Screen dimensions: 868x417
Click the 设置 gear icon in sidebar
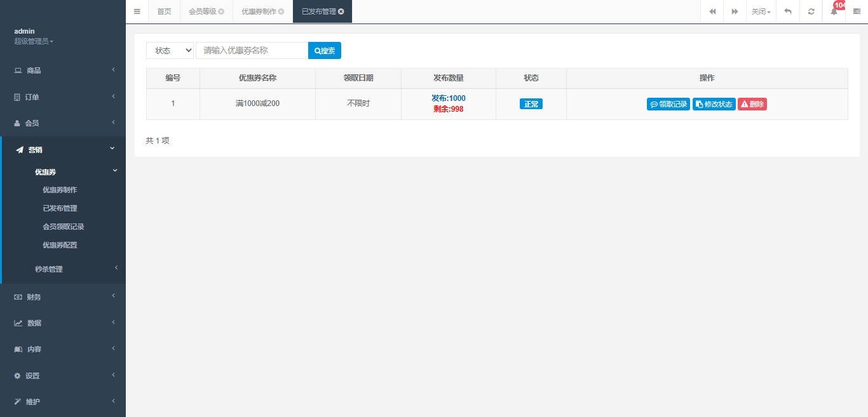17,376
